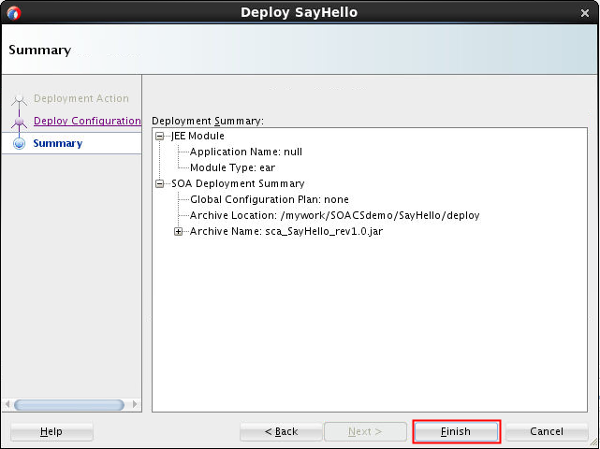Cancel the deployment wizard
The image size is (600, 449).
pyautogui.click(x=546, y=431)
